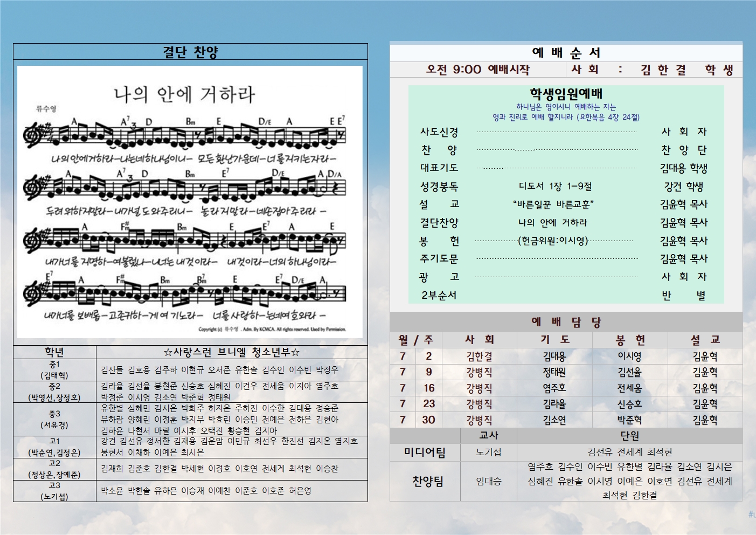Select the 오전 9:00 예배시작 text

tap(477, 70)
